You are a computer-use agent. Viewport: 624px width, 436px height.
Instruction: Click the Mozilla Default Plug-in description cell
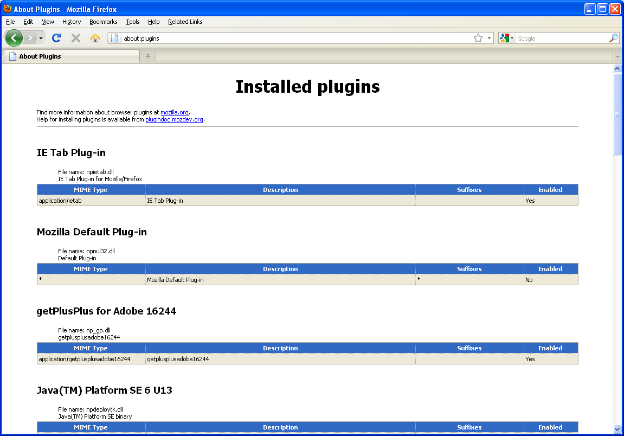281,280
